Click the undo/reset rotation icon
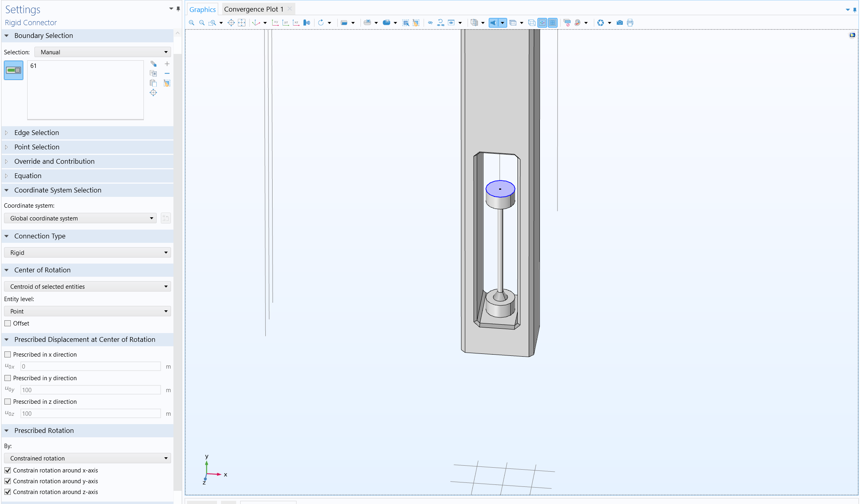 321,23
